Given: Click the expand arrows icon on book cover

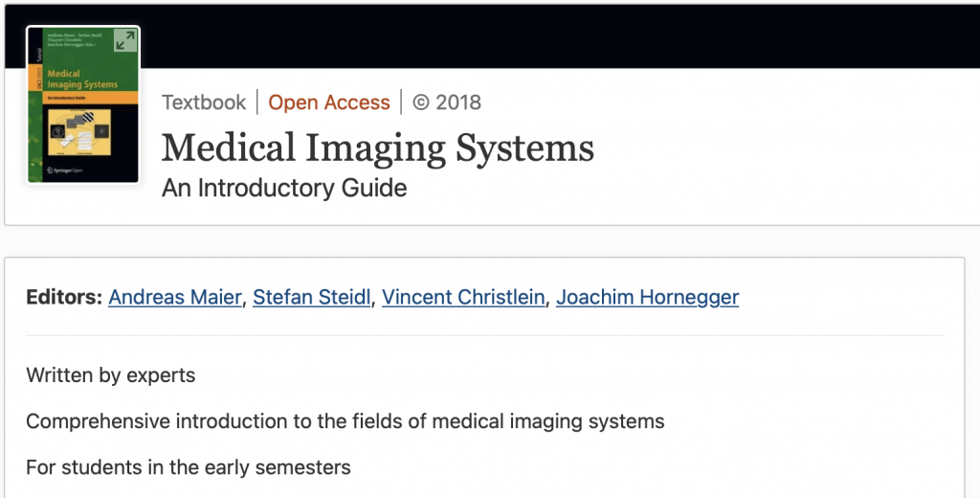Looking at the screenshot, I should pos(125,40).
